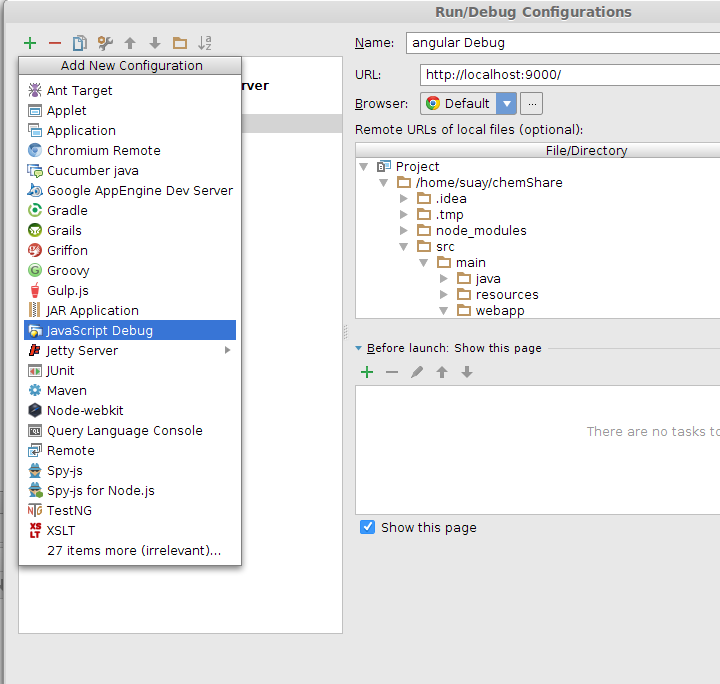Click the Sort Configurations alphabetically icon
This screenshot has width=720, height=684.
[205, 43]
